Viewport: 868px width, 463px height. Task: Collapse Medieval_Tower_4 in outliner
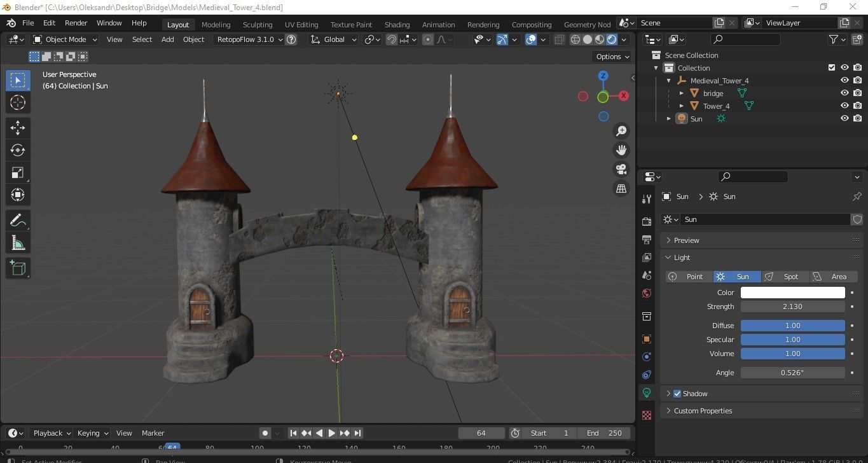click(669, 81)
